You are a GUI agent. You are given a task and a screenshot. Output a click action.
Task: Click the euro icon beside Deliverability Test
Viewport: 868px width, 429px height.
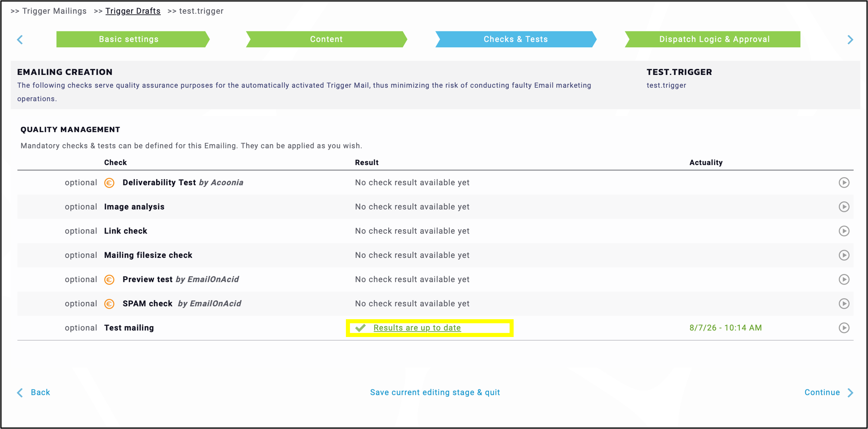109,183
